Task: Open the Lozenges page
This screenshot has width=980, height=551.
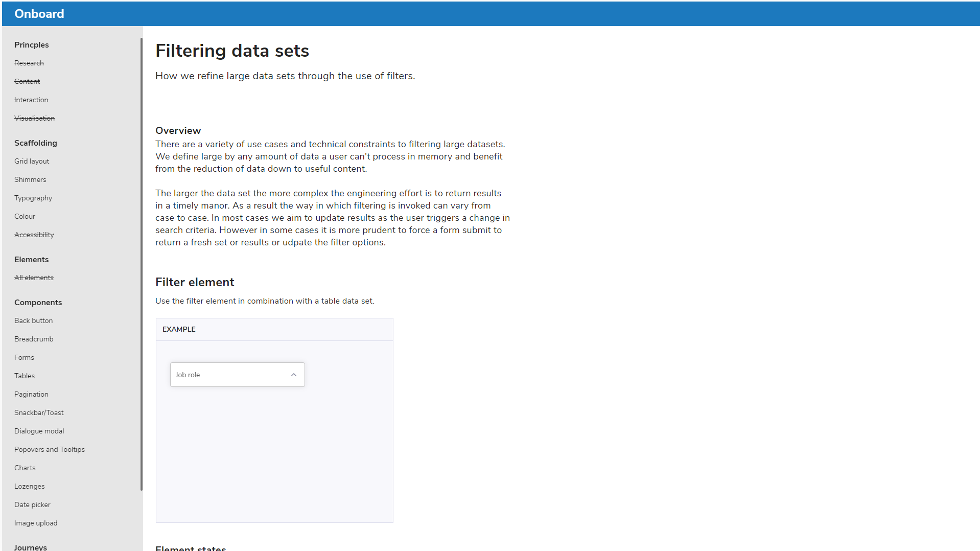Action: coord(30,486)
